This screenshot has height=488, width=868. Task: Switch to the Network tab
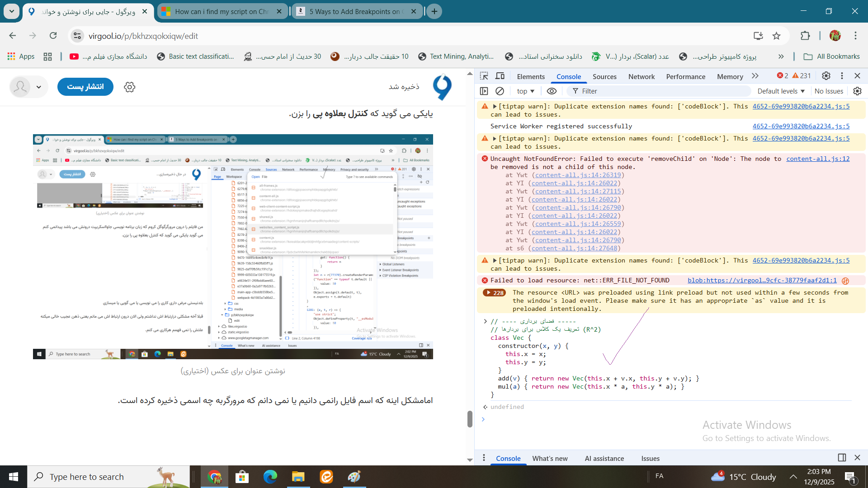click(x=641, y=76)
